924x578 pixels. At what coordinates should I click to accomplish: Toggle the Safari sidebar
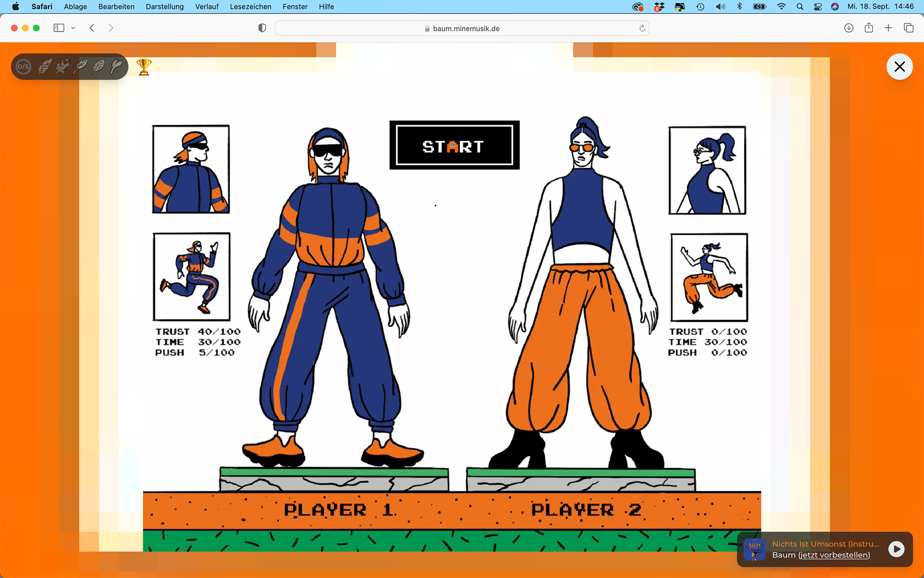tap(59, 28)
